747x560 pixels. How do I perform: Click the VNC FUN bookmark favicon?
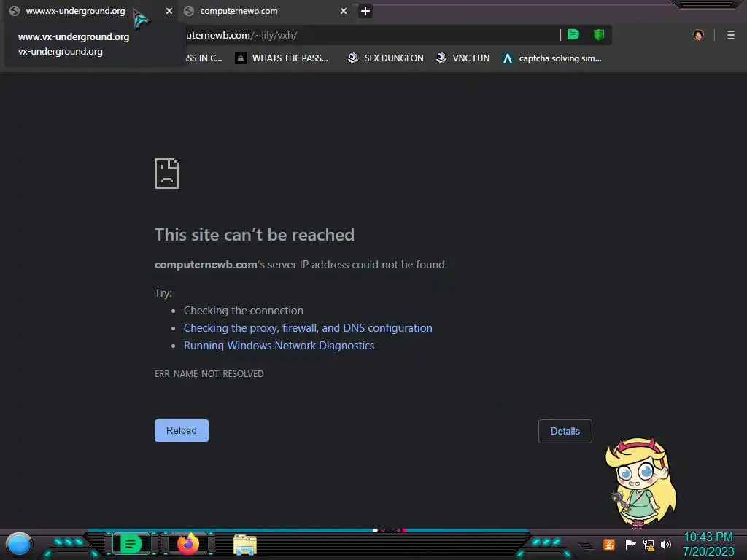tap(441, 58)
